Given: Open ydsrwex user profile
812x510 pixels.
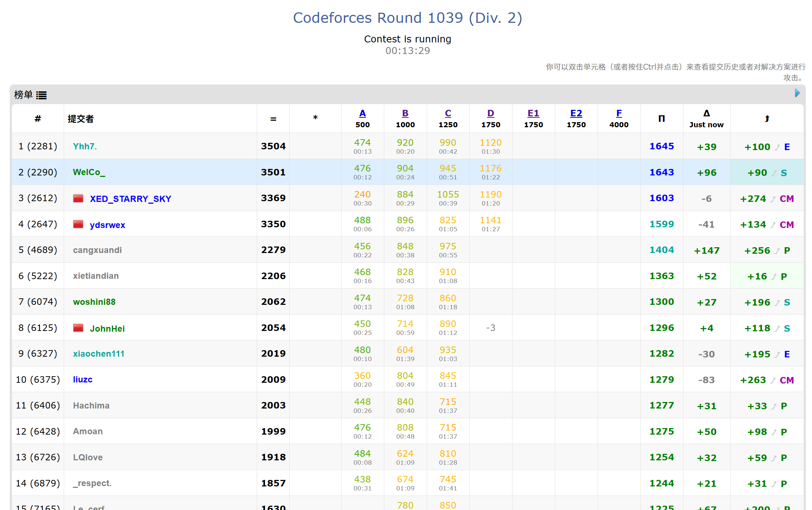Looking at the screenshot, I should [107, 225].
